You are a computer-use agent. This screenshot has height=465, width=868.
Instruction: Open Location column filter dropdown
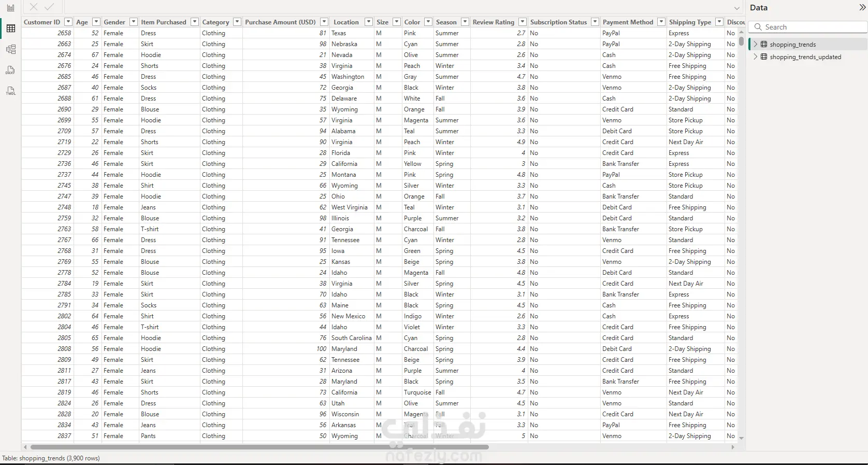[x=369, y=22]
